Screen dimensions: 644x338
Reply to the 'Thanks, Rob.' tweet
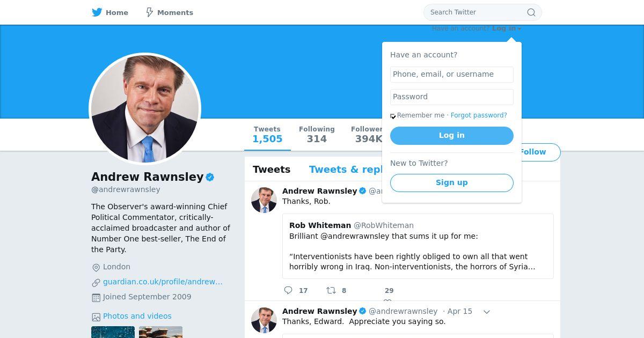point(288,290)
